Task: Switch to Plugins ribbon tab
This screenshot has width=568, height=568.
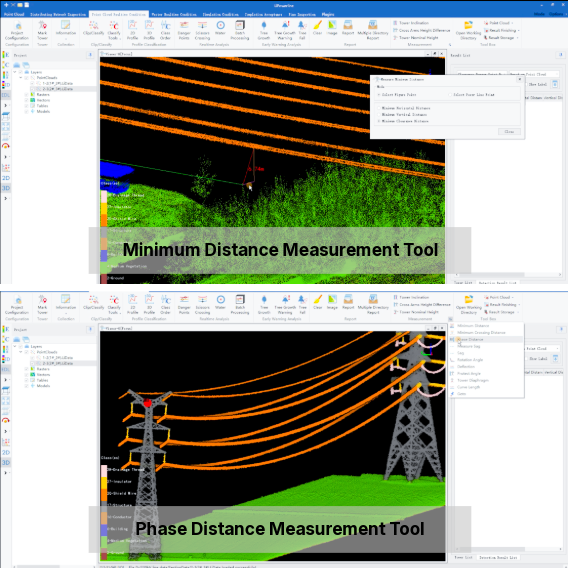Action: tap(328, 14)
